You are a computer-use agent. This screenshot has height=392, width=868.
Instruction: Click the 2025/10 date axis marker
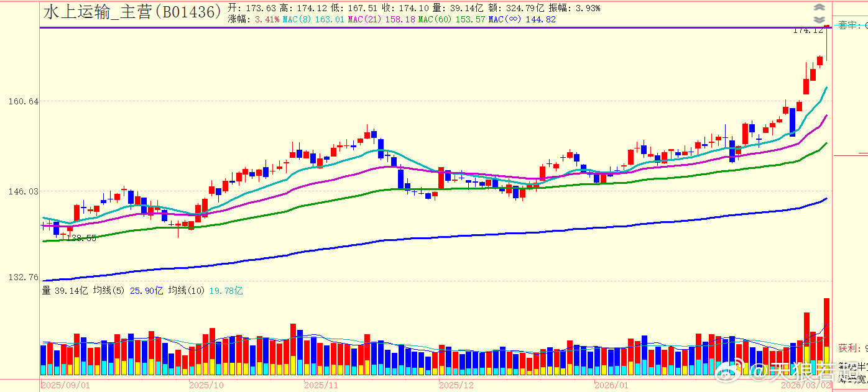coord(206,385)
